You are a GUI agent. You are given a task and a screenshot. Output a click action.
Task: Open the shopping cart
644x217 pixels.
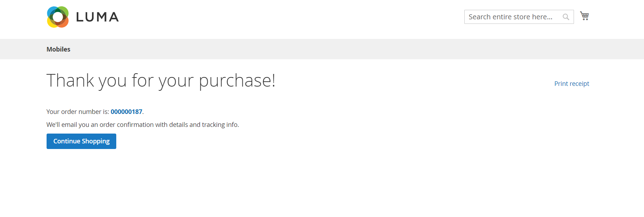click(584, 16)
